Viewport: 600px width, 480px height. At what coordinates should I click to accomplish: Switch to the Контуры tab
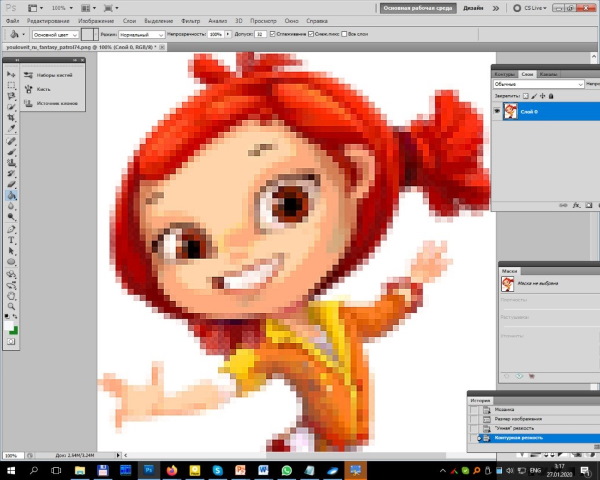pyautogui.click(x=504, y=74)
